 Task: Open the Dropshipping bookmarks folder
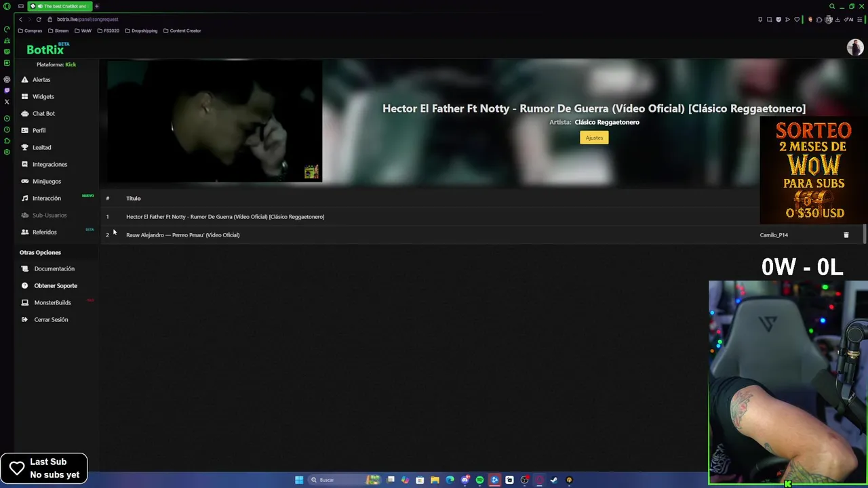(141, 30)
